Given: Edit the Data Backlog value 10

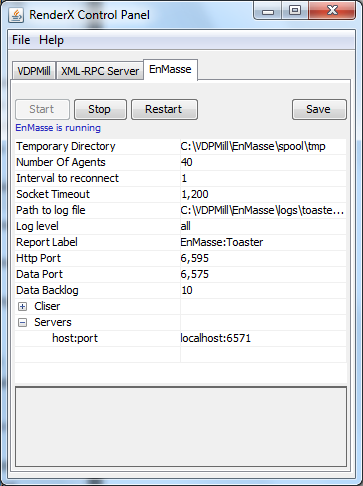Looking at the screenshot, I should [263, 290].
